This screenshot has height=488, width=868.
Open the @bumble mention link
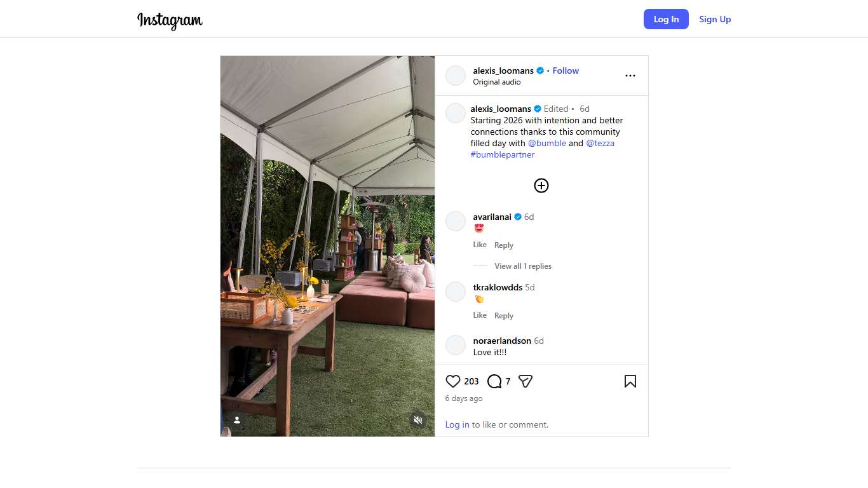pyautogui.click(x=546, y=143)
